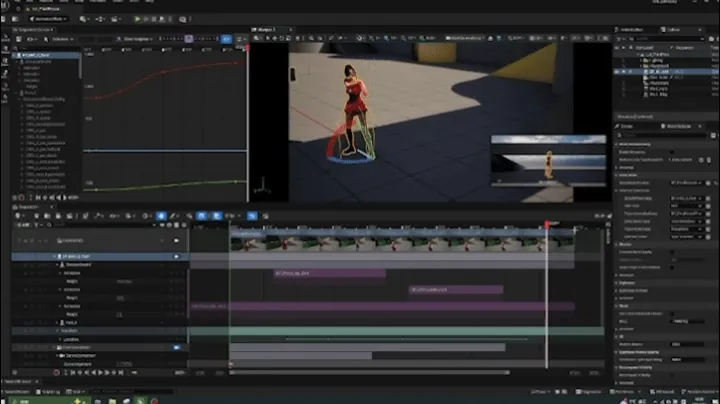Click the blue highlighted curve editor toolbar button

click(227, 40)
